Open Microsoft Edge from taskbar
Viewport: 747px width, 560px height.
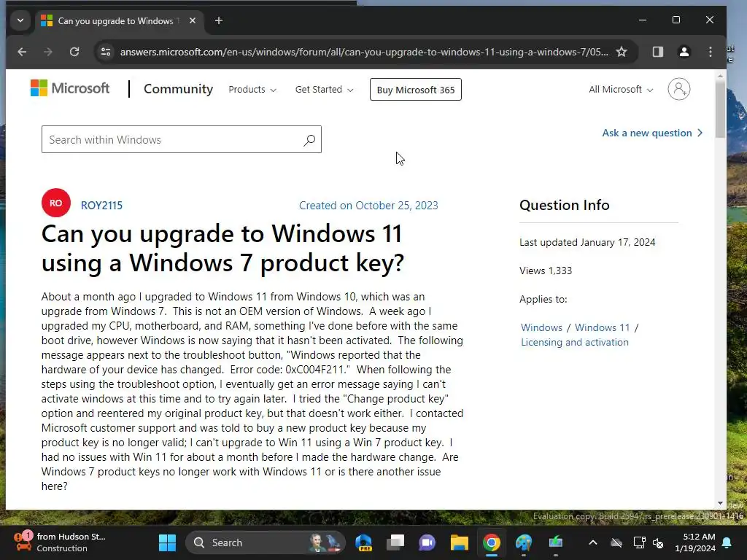click(363, 542)
